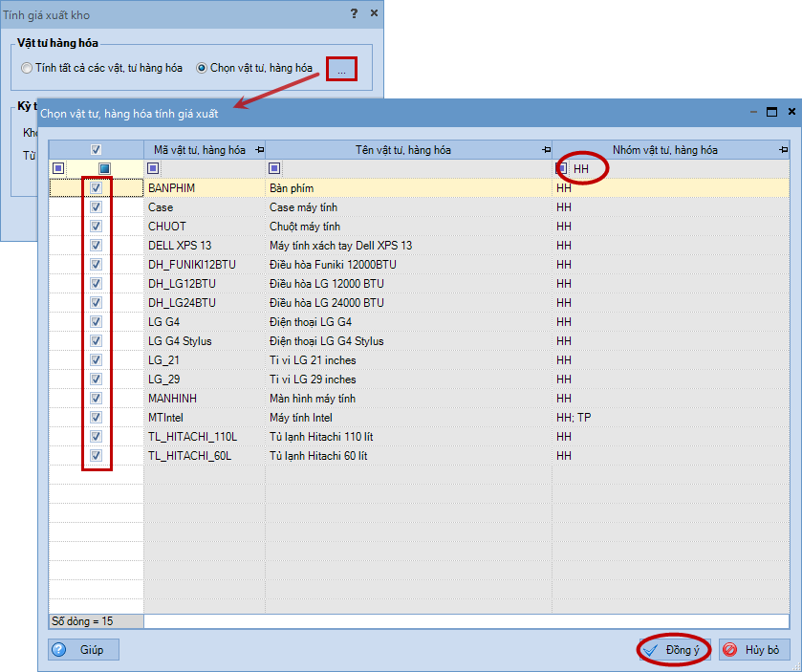Uncheck the checkbox for DELL XPS 13
The image size is (802, 672).
point(96,246)
